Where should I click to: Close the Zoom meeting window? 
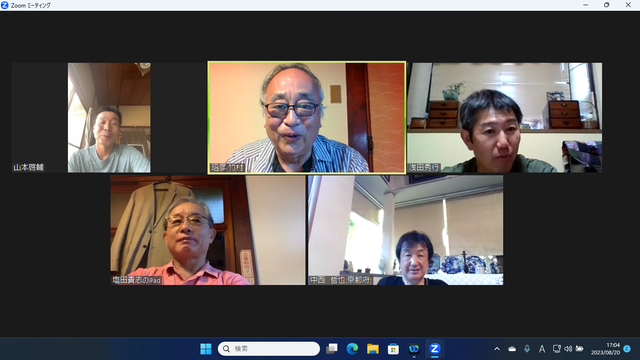(x=628, y=5)
